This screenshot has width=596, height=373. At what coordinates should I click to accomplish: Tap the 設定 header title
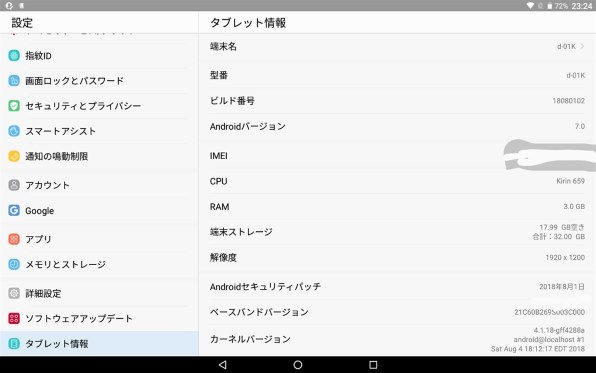pyautogui.click(x=22, y=23)
